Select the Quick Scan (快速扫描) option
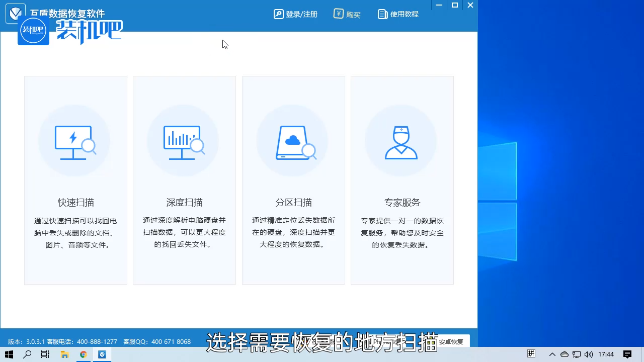644x362 pixels. 75,180
